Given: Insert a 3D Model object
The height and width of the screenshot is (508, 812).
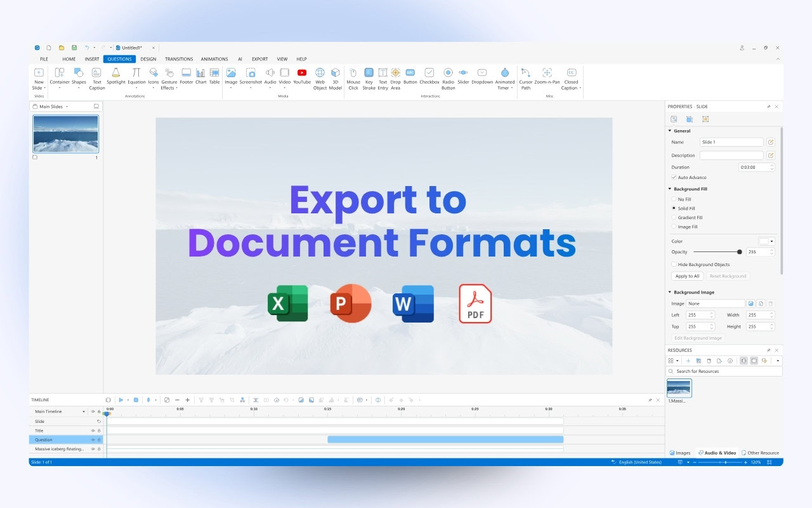Looking at the screenshot, I should coord(336,77).
